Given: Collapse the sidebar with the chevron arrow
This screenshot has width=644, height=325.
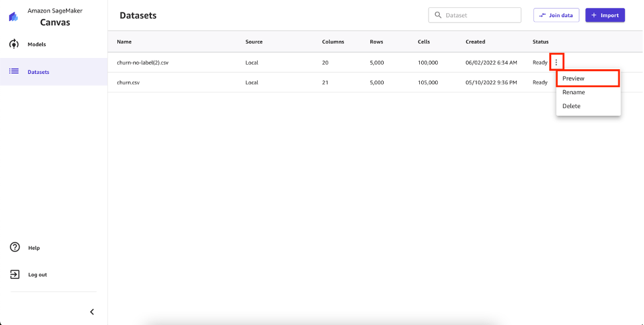Looking at the screenshot, I should pyautogui.click(x=92, y=312).
